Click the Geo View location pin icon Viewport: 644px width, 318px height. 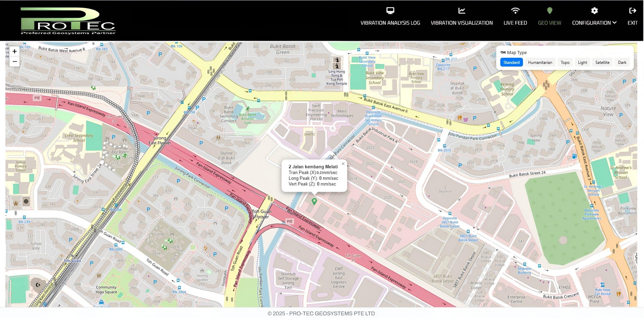point(549,11)
